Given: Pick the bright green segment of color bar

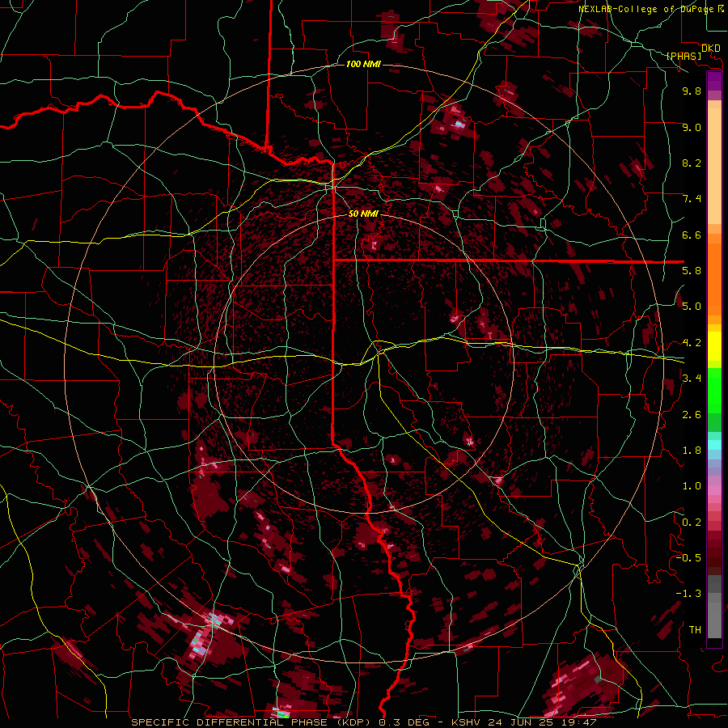Looking at the screenshot, I should [x=714, y=390].
